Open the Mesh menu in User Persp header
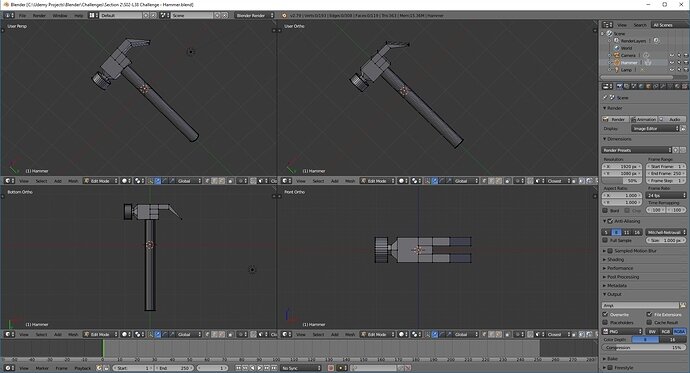Image resolution: width=690 pixels, height=373 pixels. click(73, 181)
